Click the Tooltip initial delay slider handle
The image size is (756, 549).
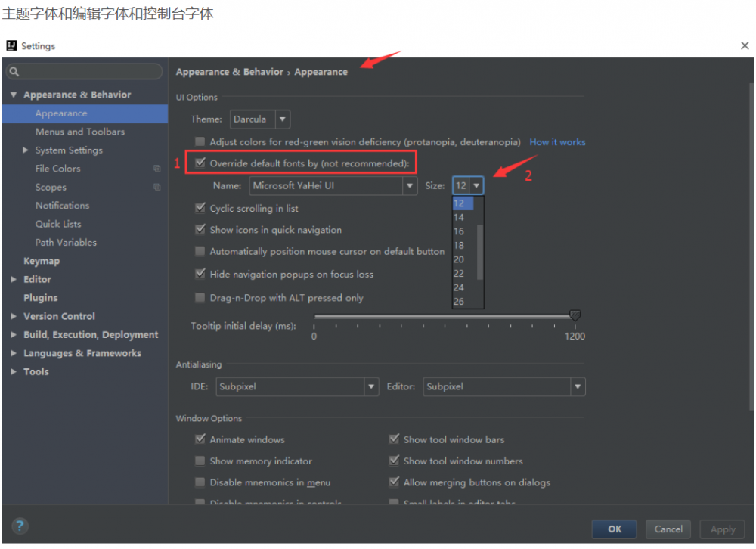click(575, 315)
